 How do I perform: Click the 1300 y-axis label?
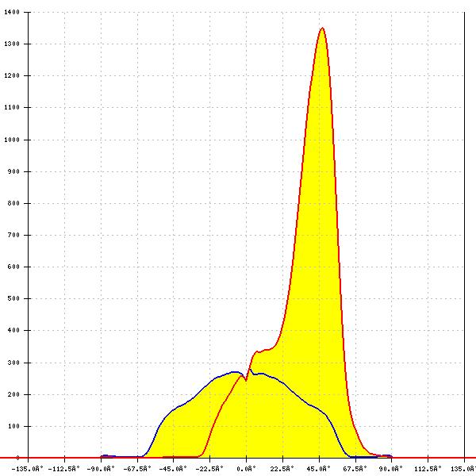point(12,44)
